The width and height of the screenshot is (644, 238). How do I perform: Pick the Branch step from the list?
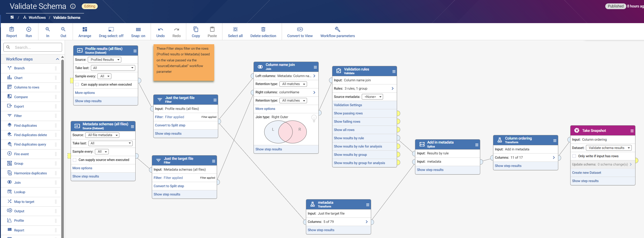(19, 68)
